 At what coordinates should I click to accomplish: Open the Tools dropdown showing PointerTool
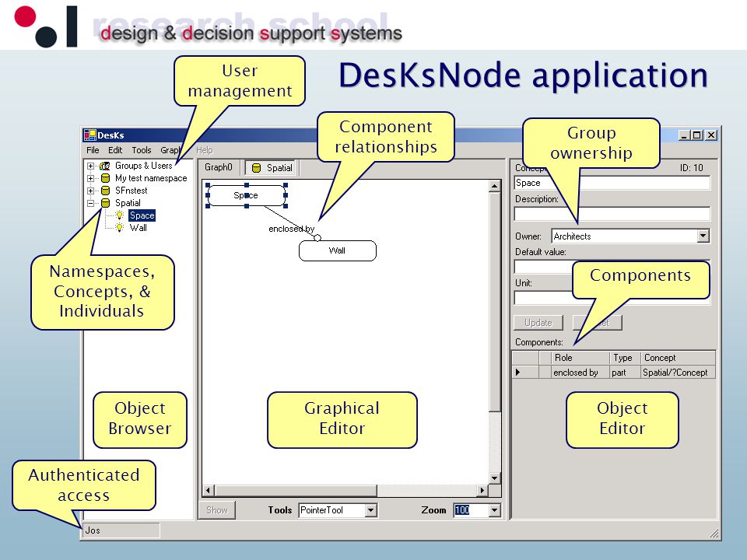pos(371,510)
